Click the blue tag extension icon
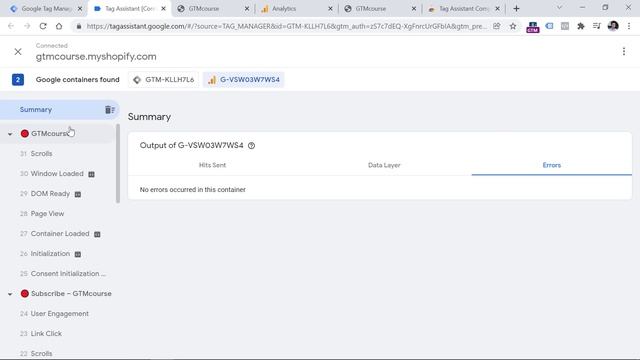The height and width of the screenshot is (360, 640). click(549, 26)
